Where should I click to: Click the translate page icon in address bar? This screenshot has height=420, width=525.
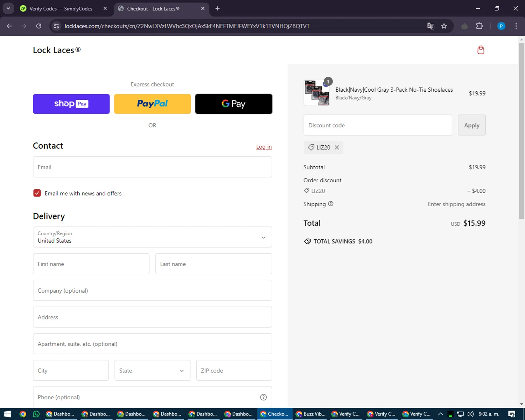tap(431, 26)
